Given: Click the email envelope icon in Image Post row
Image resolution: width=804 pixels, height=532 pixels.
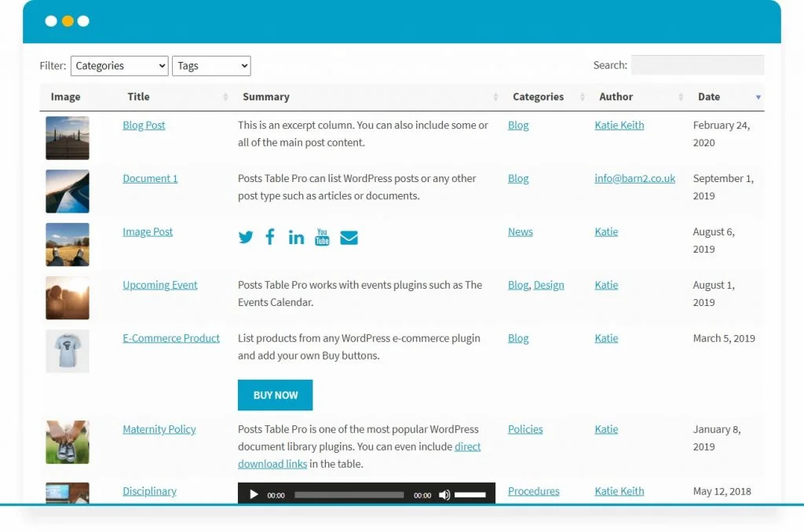Looking at the screenshot, I should (349, 238).
